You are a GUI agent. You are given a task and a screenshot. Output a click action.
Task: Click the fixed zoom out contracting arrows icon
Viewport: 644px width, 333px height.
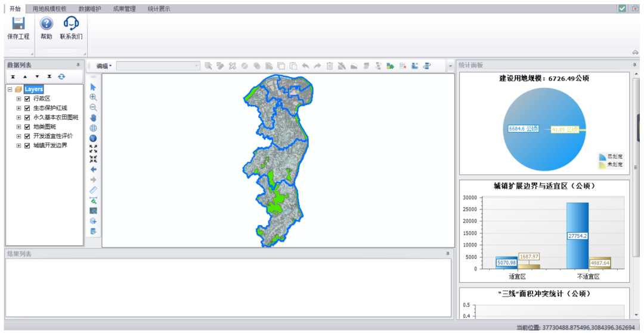point(93,159)
